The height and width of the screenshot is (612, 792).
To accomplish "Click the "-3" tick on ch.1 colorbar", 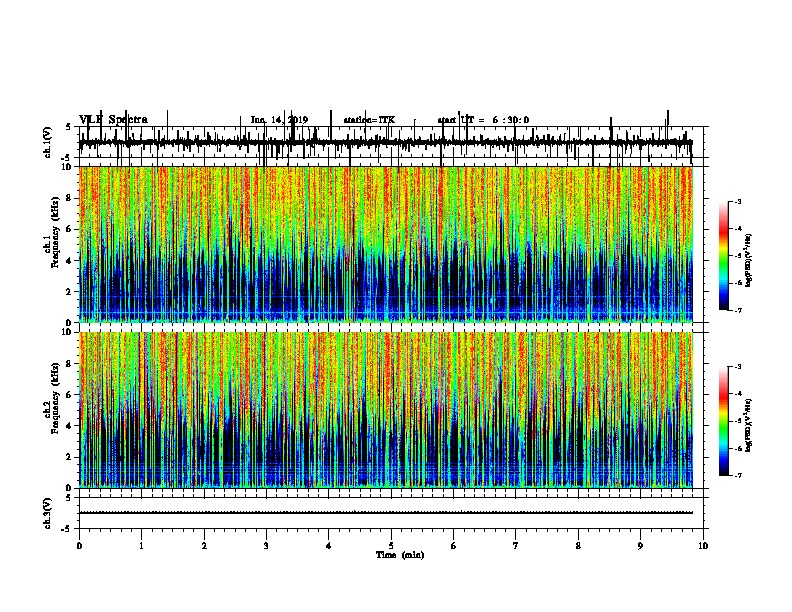I will click(x=738, y=201).
